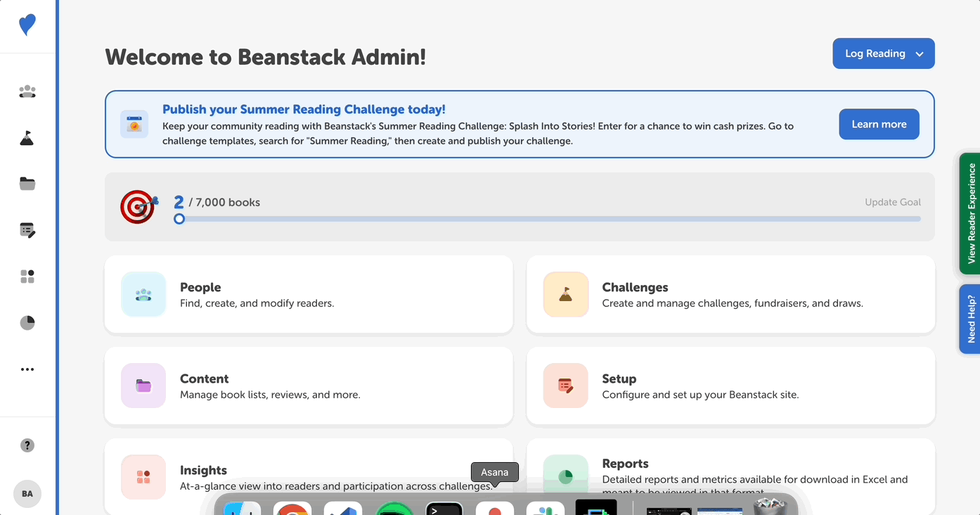Click the Update Goal link
Image resolution: width=980 pixels, height=515 pixels.
893,202
